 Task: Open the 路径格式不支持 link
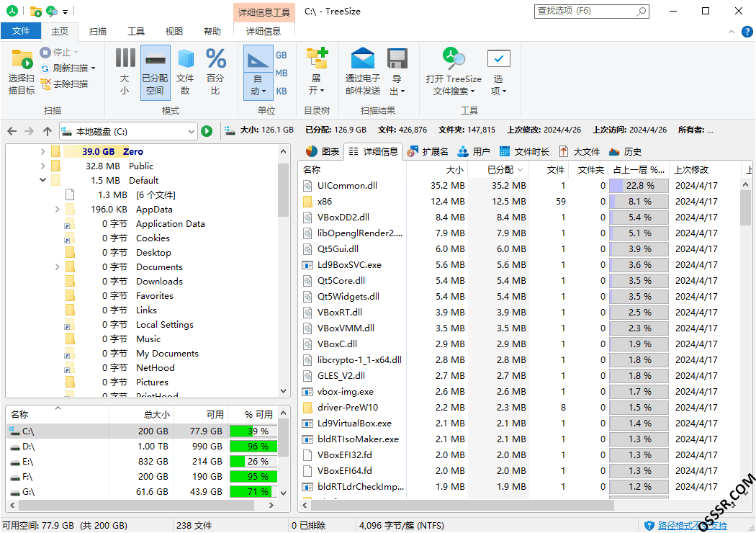point(693,526)
